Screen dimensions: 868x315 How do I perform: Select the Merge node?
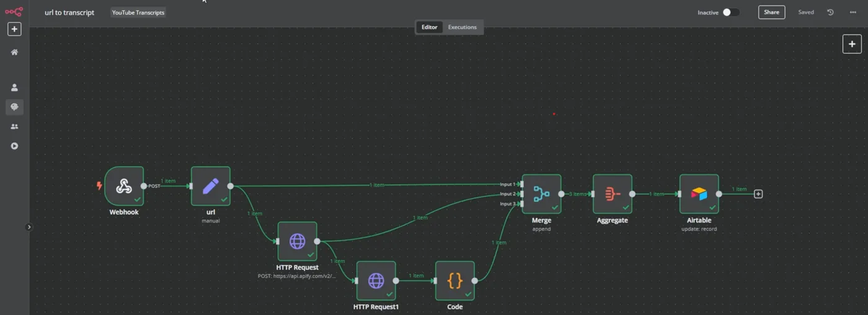541,194
